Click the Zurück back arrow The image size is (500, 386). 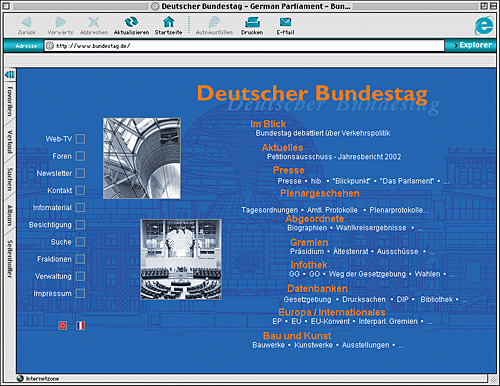[x=26, y=22]
